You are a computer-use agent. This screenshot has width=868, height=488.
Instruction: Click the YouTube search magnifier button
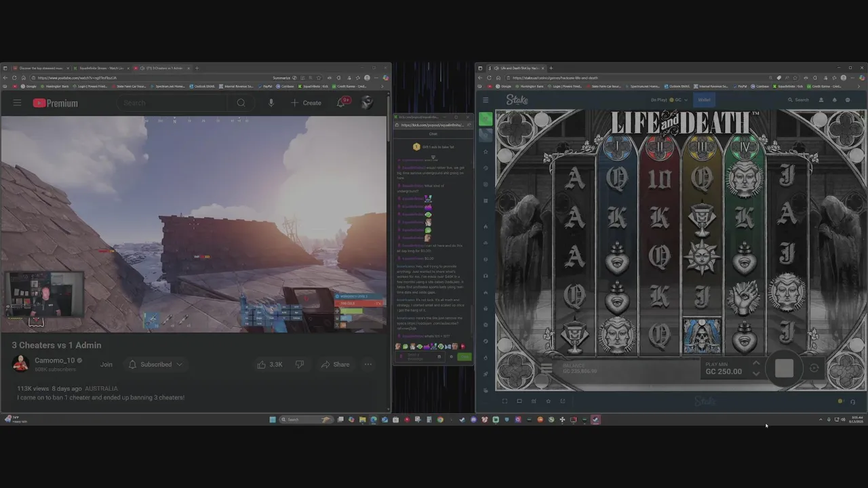coord(241,103)
